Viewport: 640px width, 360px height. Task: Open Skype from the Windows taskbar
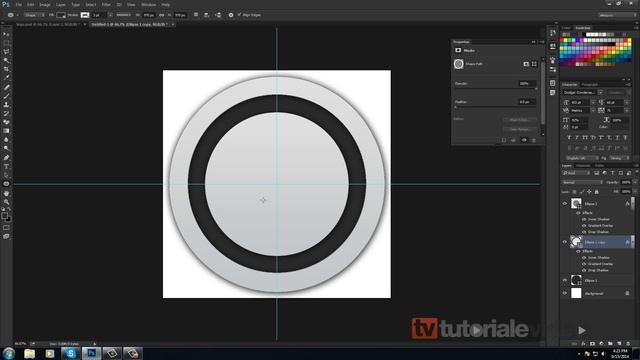70,353
